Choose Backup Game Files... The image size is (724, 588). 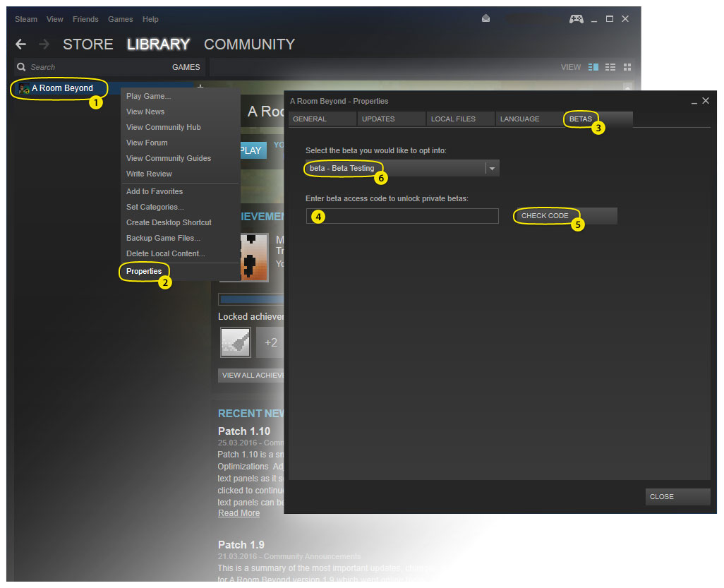[180, 238]
